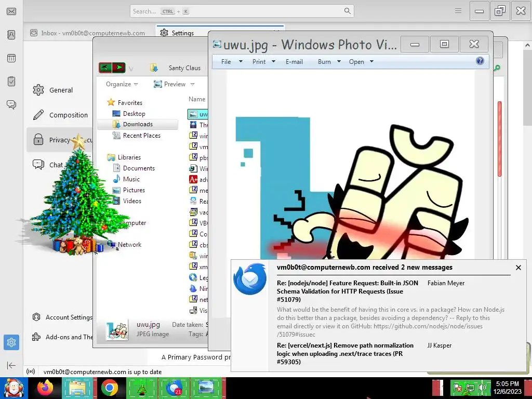532x399 pixels.
Task: Click the Name column header in Explorer
Action: coord(197,99)
